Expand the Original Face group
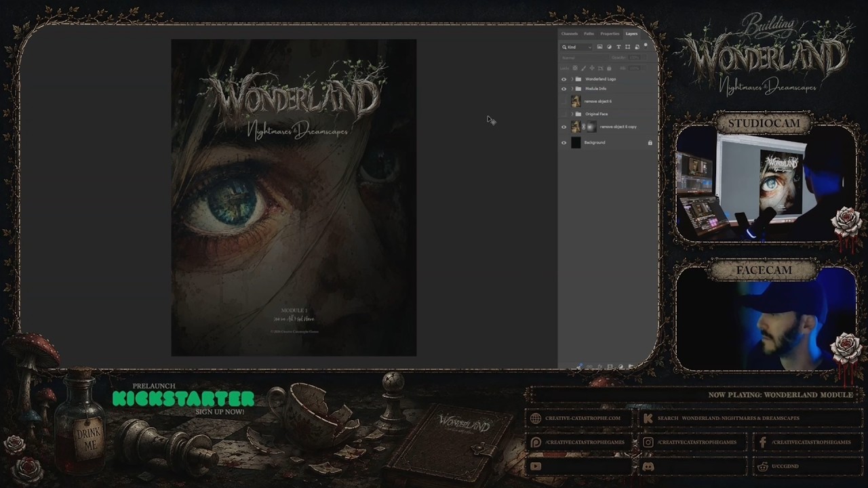868x488 pixels. (572, 114)
